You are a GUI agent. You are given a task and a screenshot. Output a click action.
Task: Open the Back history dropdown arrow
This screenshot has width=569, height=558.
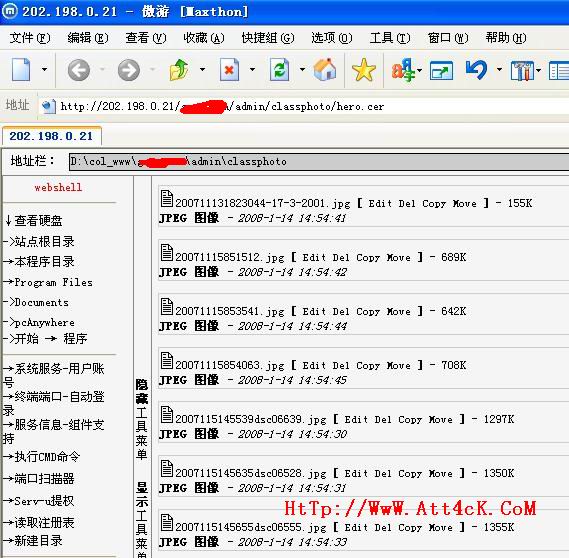pyautogui.click(x=102, y=69)
